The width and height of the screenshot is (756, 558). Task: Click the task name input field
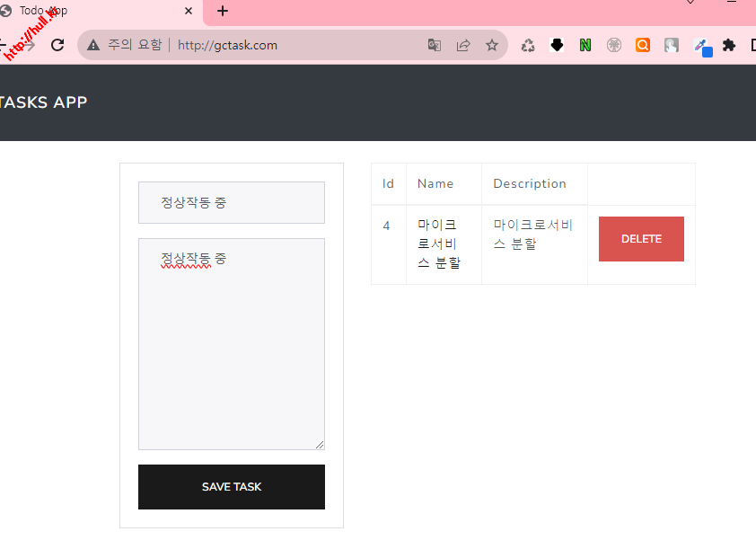(231, 202)
